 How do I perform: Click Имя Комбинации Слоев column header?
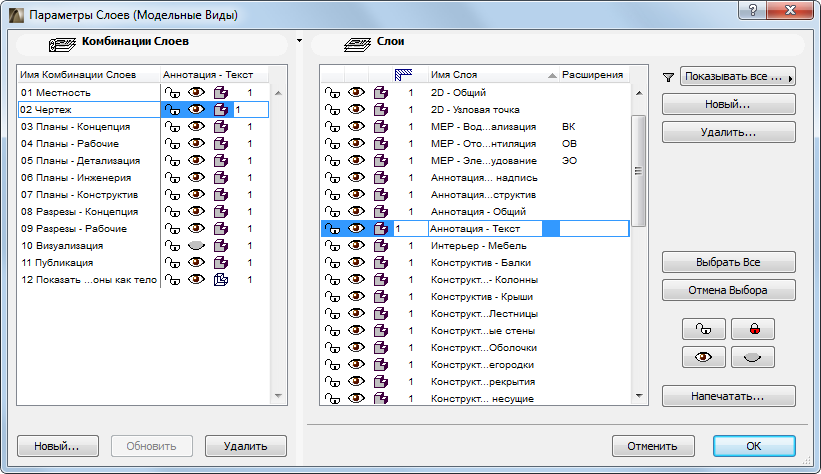(x=88, y=75)
